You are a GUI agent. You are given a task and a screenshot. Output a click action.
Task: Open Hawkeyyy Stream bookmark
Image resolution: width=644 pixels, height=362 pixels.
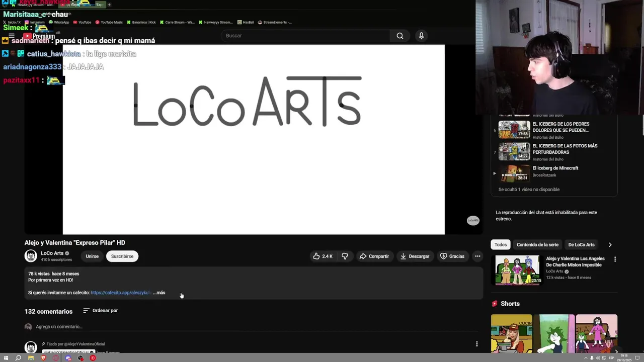click(215, 22)
